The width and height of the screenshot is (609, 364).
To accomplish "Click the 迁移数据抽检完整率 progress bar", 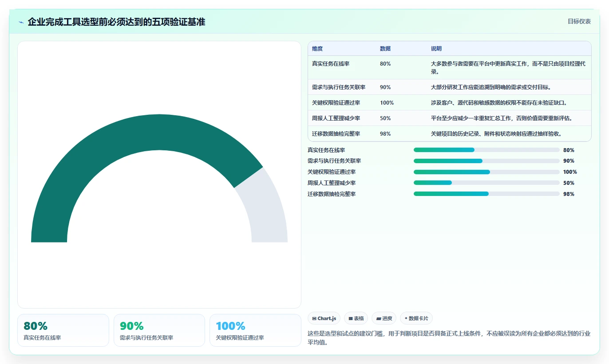I will coord(486,194).
